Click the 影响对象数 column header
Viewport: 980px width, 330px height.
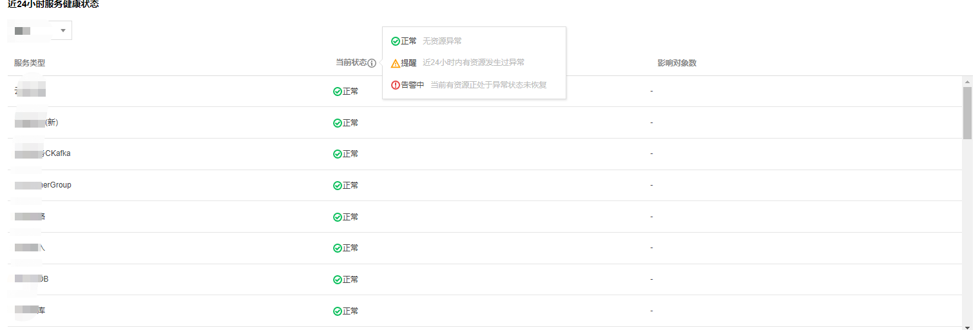(x=677, y=63)
